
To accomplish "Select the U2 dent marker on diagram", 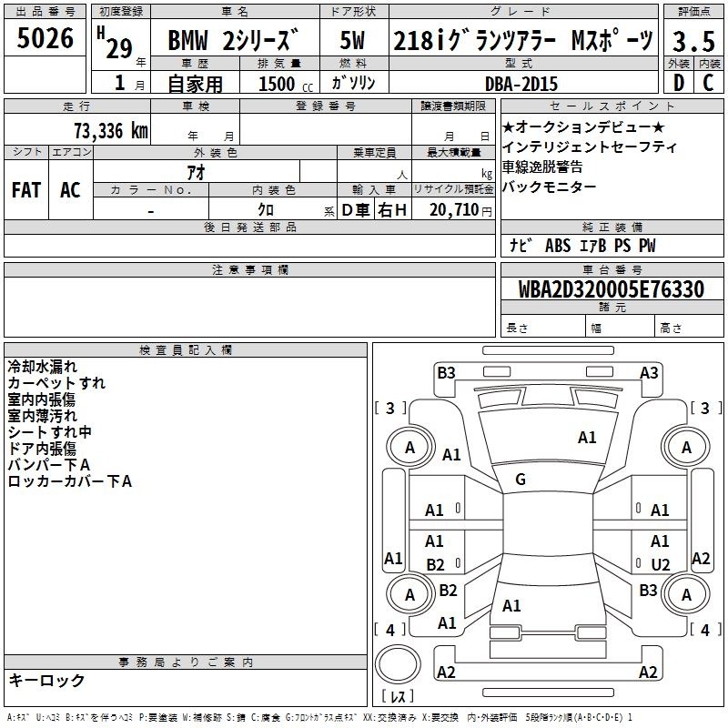I will tap(660, 564).
